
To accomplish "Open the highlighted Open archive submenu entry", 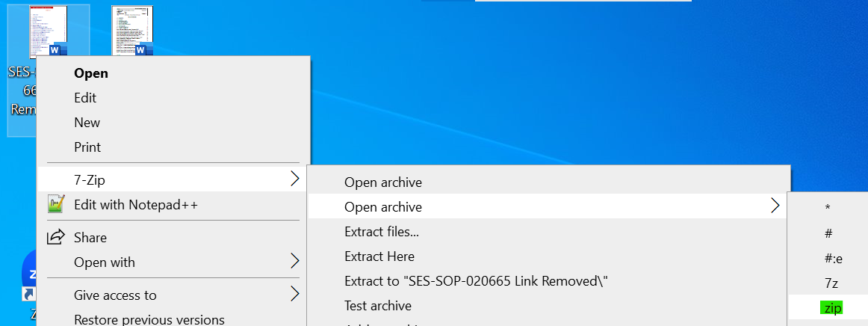I will point(382,206).
